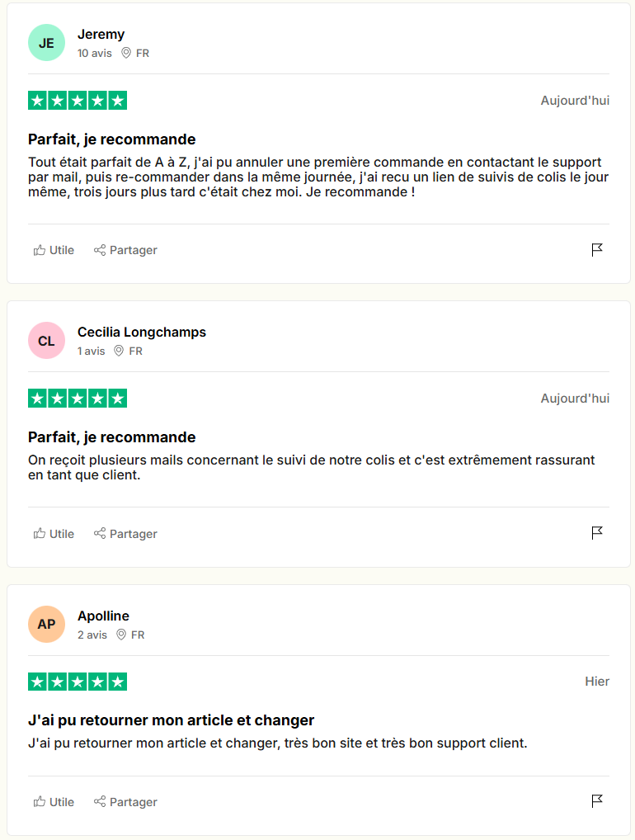Mark Jeremy's review as Utile
Viewport: 635px width, 840px height.
pos(54,250)
